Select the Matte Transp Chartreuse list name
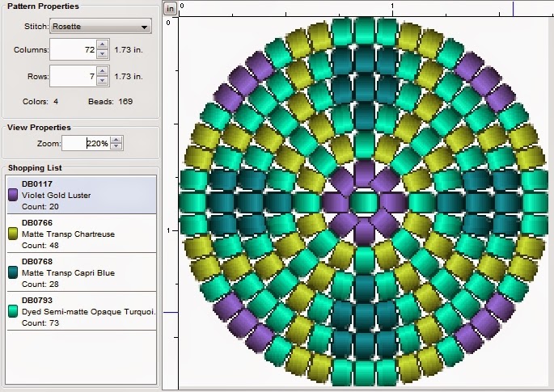The width and height of the screenshot is (554, 392). pyautogui.click(x=68, y=234)
